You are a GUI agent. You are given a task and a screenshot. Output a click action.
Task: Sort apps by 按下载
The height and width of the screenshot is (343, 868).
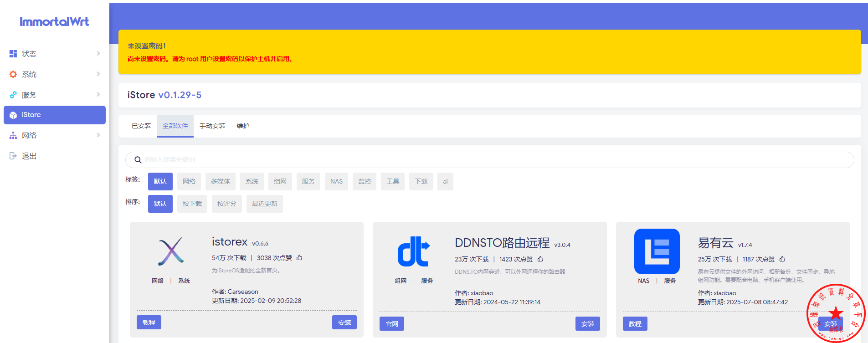coord(192,204)
